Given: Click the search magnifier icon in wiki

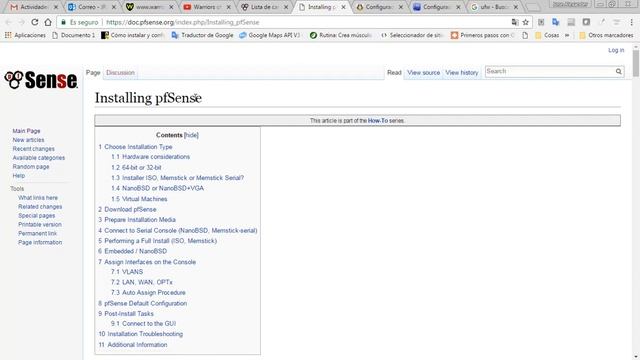Looking at the screenshot, I should tap(619, 71).
